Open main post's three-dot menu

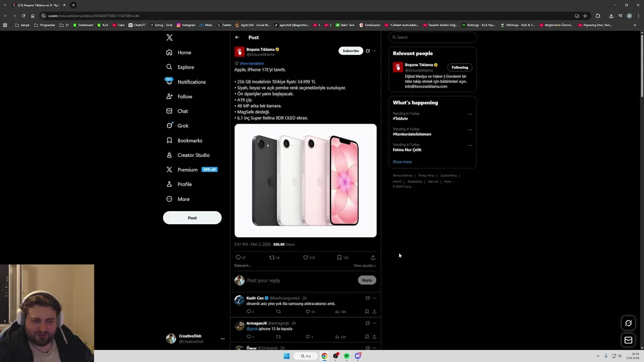[x=374, y=51]
